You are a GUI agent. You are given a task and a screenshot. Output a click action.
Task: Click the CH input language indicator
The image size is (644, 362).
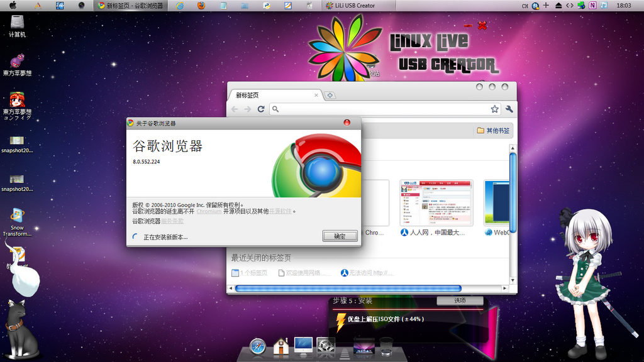[525, 6]
